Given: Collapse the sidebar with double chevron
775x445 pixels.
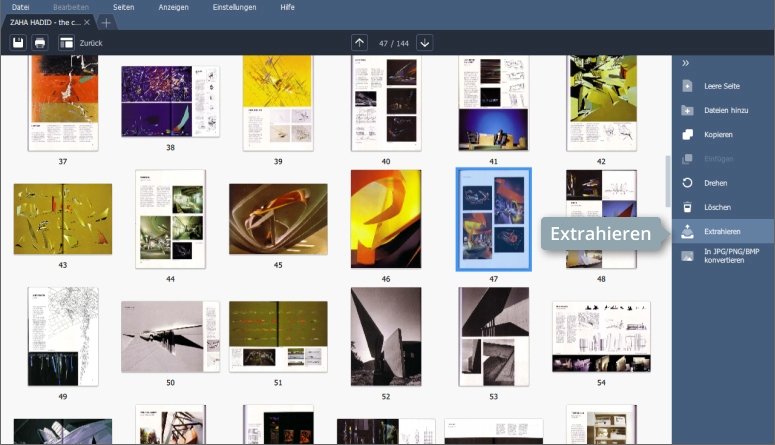Looking at the screenshot, I should 686,63.
